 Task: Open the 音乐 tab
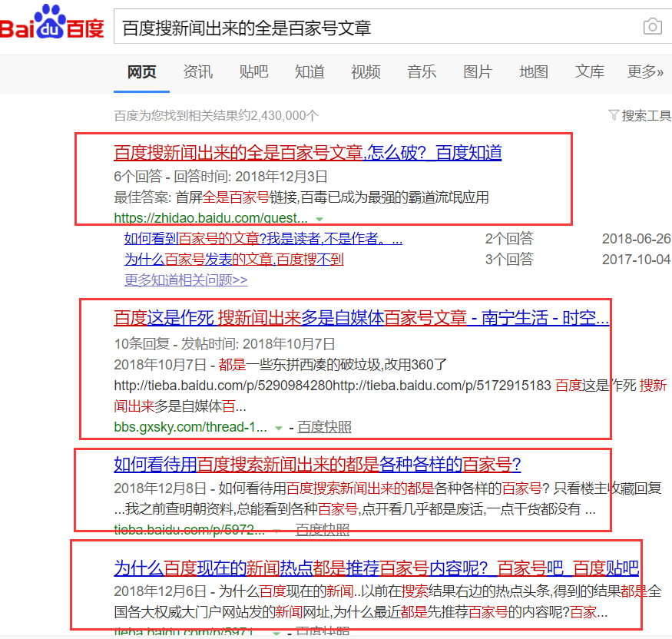422,71
